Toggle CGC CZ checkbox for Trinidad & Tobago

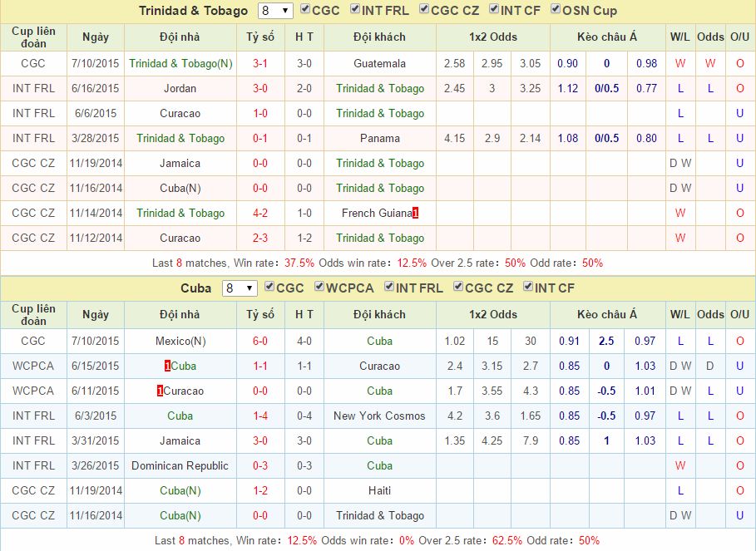pyautogui.click(x=424, y=8)
